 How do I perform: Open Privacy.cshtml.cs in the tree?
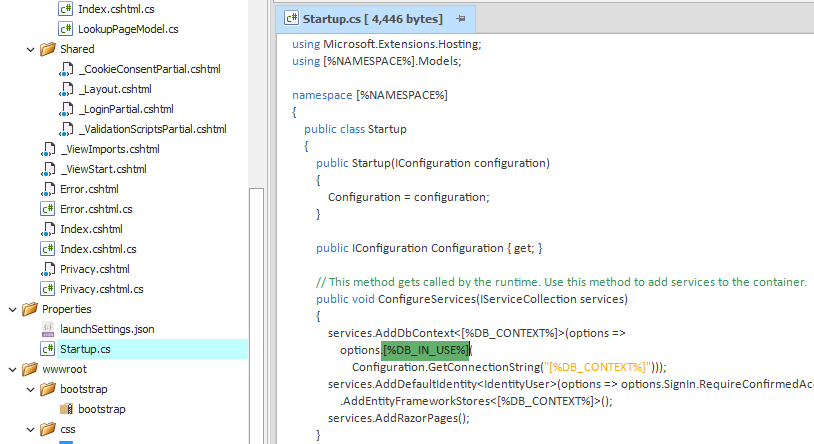click(x=101, y=289)
